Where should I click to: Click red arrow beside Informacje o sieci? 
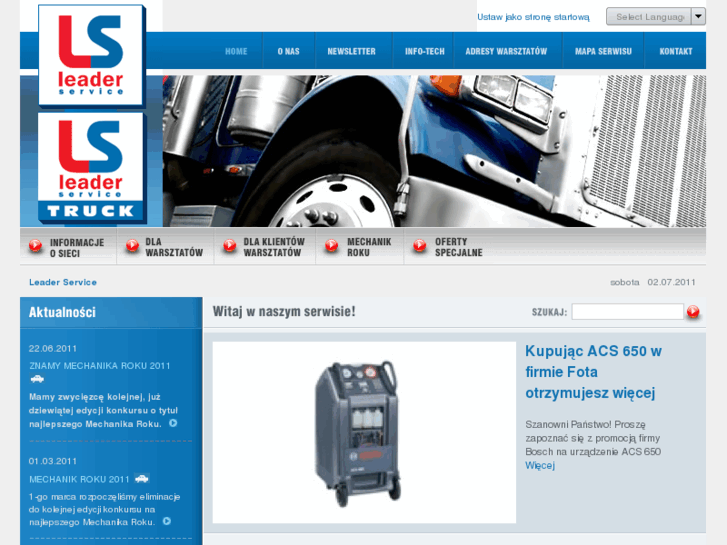pyautogui.click(x=36, y=246)
